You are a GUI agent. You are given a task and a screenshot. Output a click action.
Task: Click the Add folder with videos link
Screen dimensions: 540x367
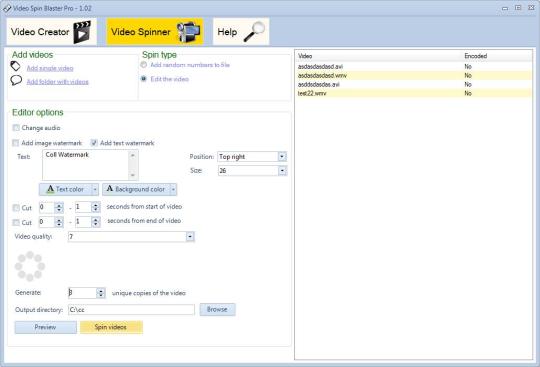pos(58,82)
